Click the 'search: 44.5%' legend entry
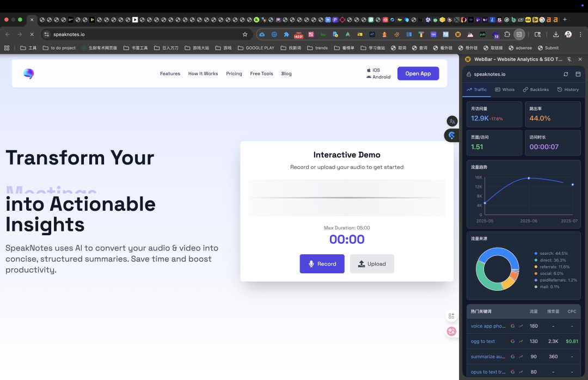 point(551,254)
